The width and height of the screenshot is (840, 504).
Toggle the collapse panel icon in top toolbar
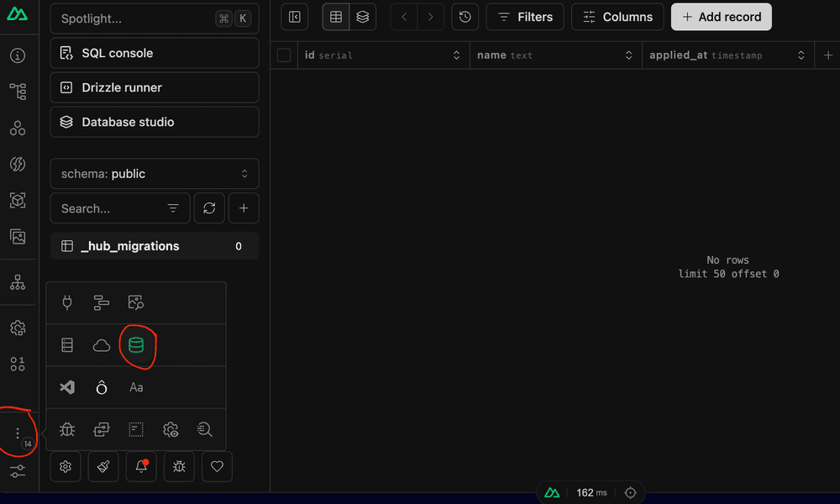click(294, 17)
